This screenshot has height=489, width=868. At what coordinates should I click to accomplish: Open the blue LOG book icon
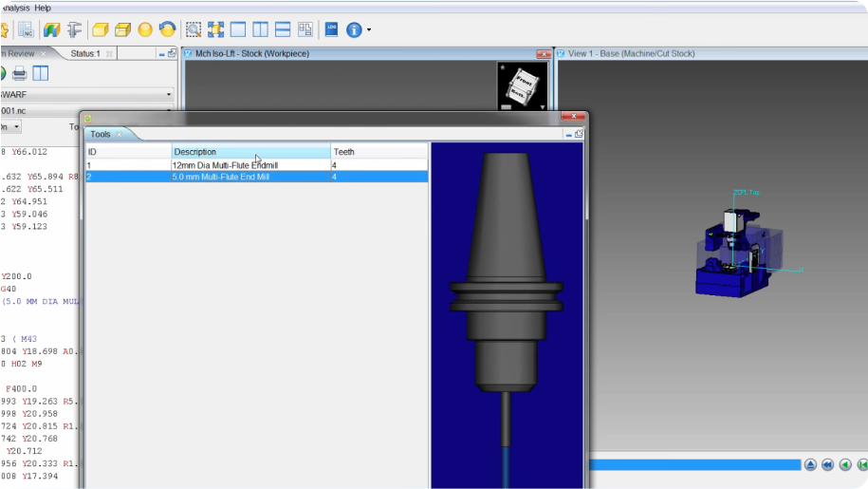(x=331, y=29)
